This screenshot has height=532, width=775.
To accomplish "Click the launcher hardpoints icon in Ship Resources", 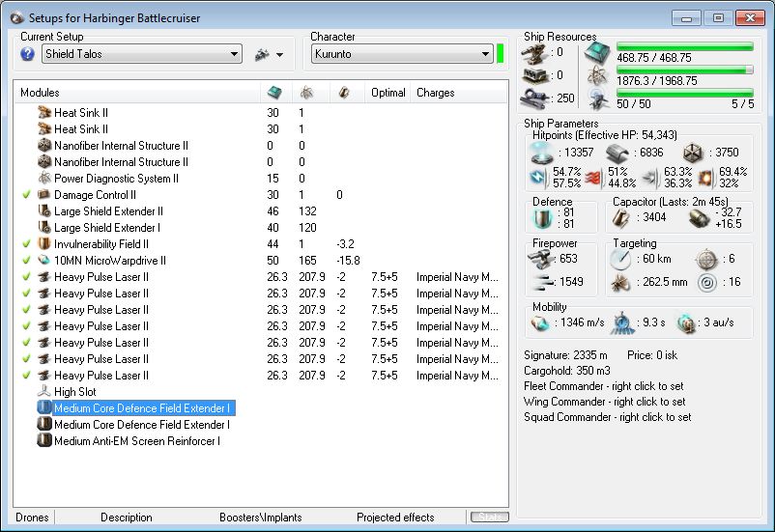I will point(536,75).
